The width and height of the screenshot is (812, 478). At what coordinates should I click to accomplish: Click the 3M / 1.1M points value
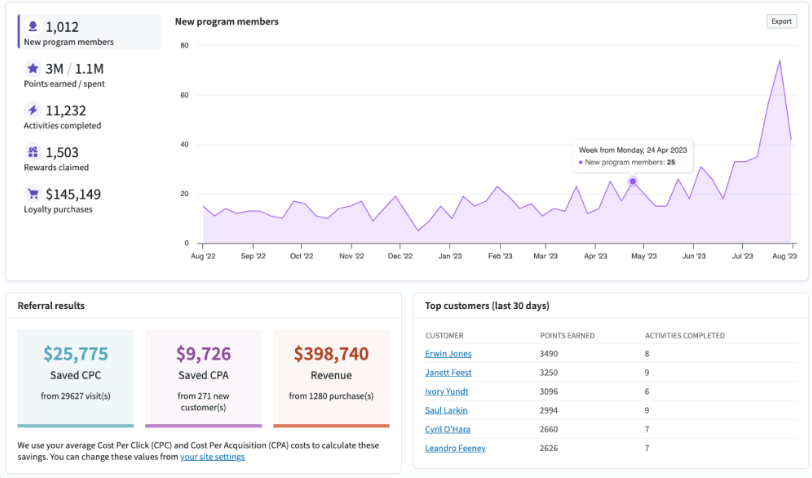click(75, 68)
